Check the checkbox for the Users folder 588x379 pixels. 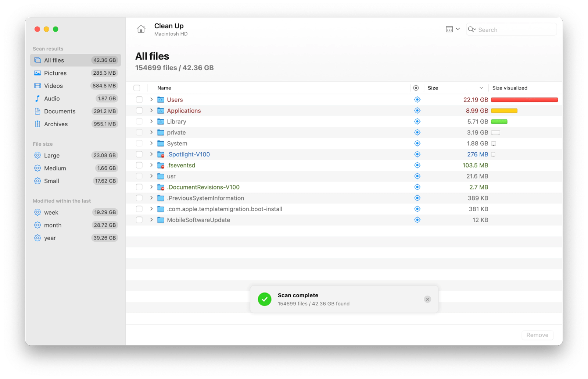pos(139,99)
